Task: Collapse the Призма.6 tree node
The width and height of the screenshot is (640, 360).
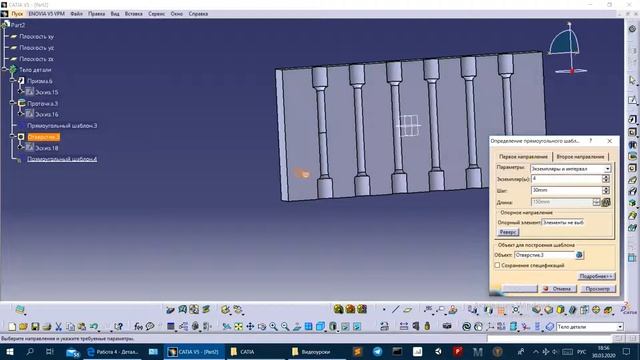Action: click(12, 81)
